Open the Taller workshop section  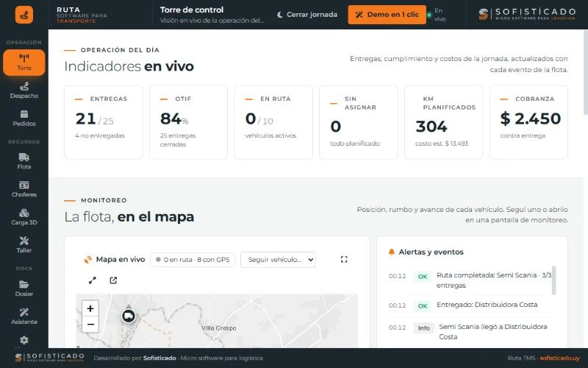(x=24, y=245)
